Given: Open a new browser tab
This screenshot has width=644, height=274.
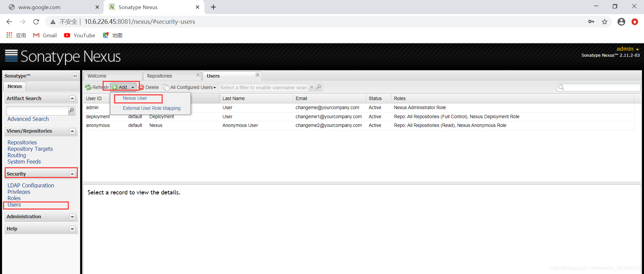Looking at the screenshot, I should pyautogui.click(x=213, y=7).
